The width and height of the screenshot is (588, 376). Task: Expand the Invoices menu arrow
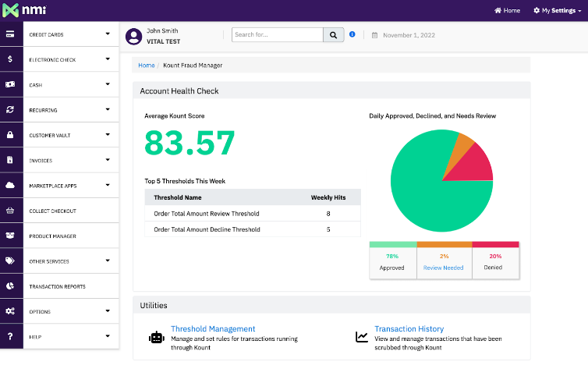tap(108, 159)
